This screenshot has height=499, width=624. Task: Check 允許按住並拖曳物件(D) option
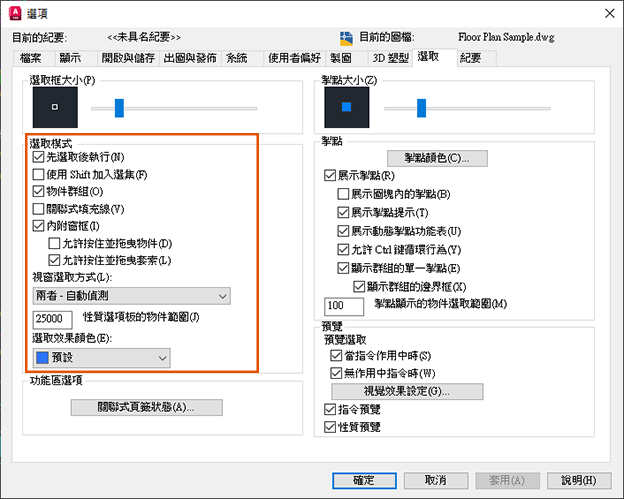coord(54,243)
